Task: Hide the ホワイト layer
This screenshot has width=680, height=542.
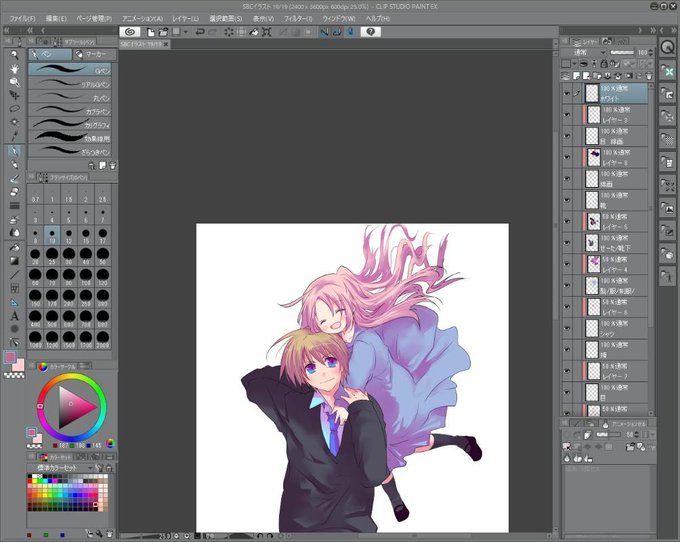Action: click(567, 93)
